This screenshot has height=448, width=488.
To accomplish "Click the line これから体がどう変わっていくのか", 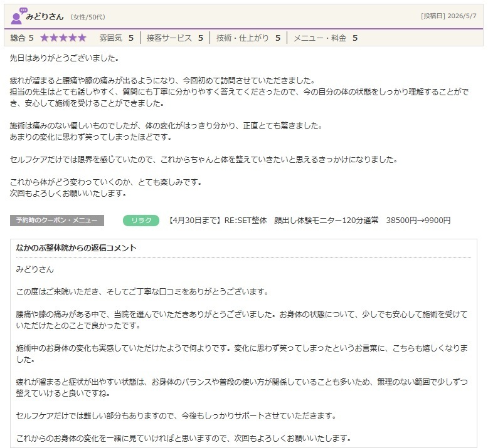I will tap(106, 182).
